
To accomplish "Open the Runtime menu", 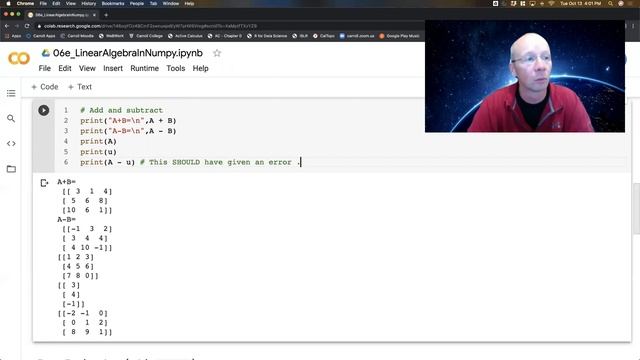I will click(144, 68).
